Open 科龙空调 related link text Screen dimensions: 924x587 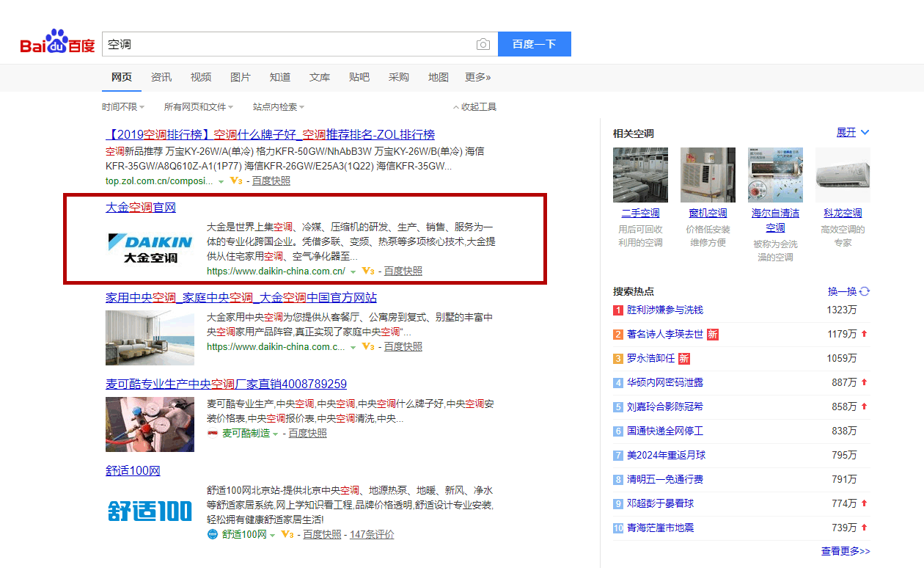[x=843, y=214]
